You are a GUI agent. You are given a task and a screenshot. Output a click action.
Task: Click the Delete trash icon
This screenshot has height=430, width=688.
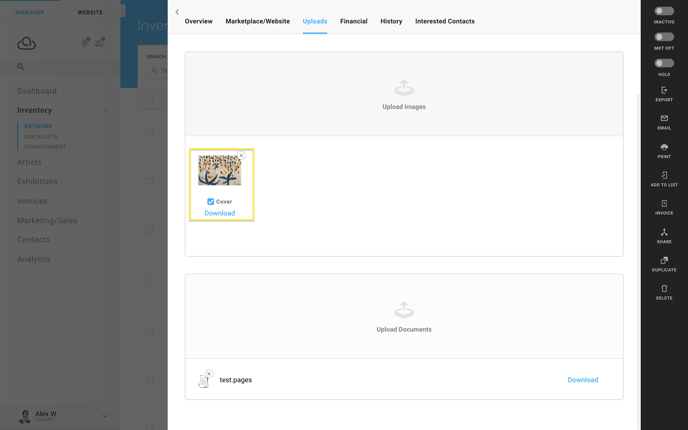tap(664, 288)
